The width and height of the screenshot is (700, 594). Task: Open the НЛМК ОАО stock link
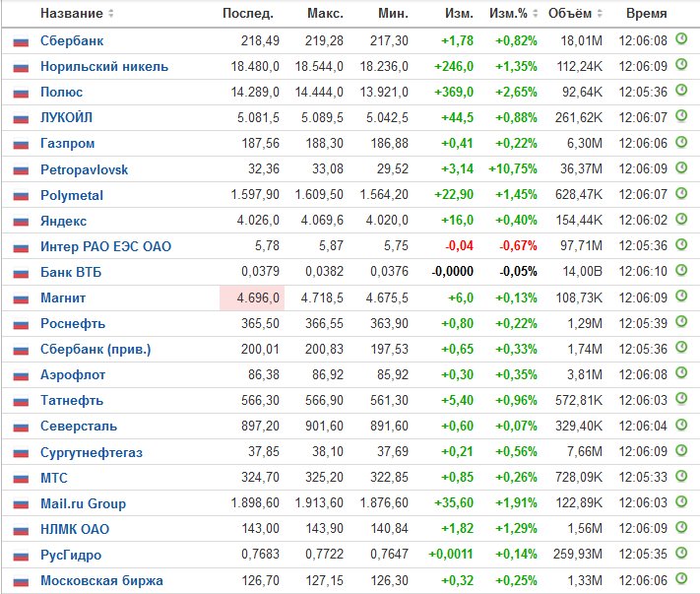click(x=75, y=529)
